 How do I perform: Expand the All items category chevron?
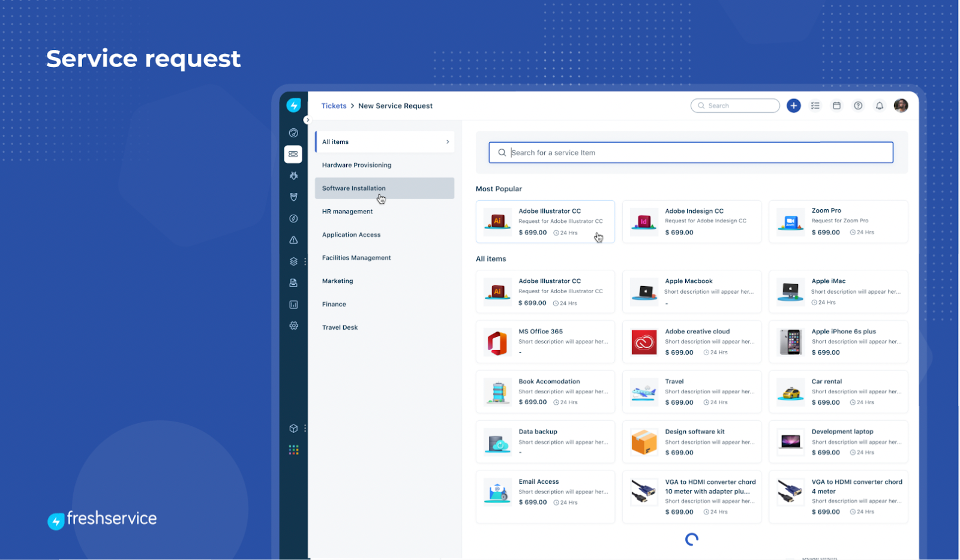448,142
